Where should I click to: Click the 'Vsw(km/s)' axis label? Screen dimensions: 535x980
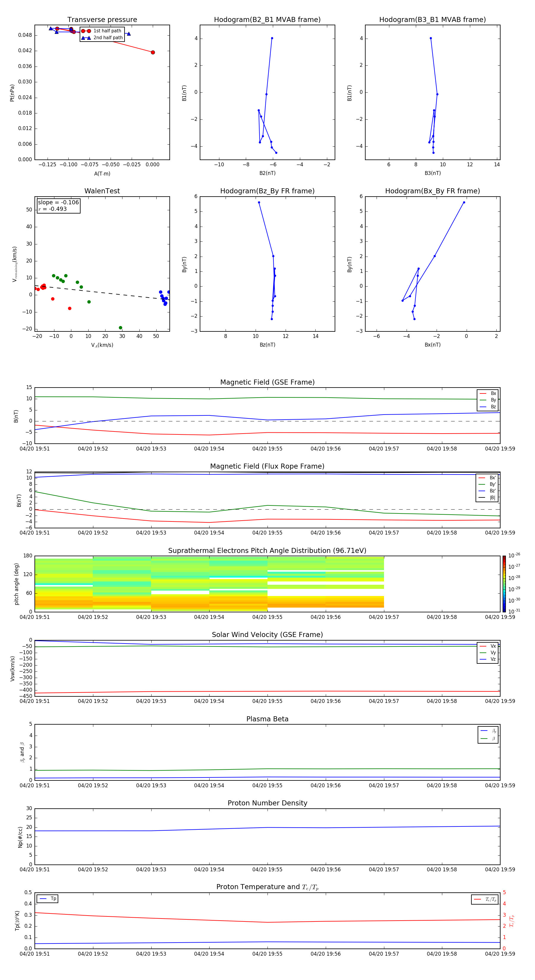click(x=12, y=668)
